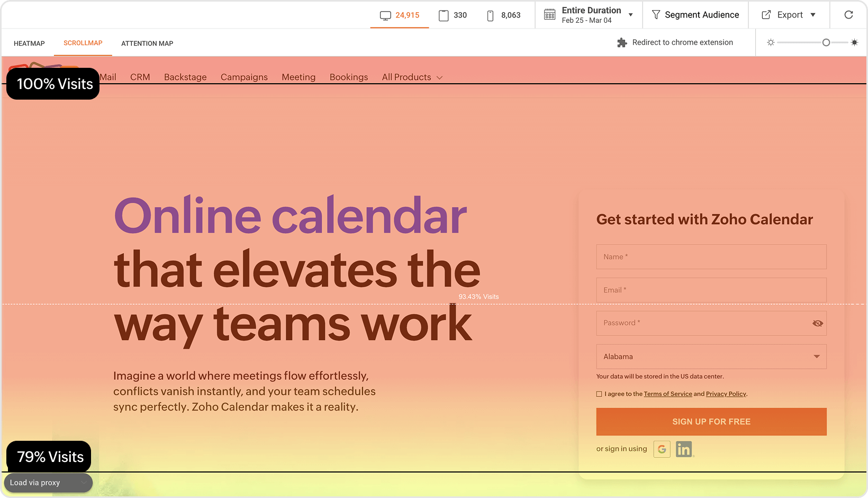Open the Backstage nav item
Screen dimensions: 868x498
185,77
